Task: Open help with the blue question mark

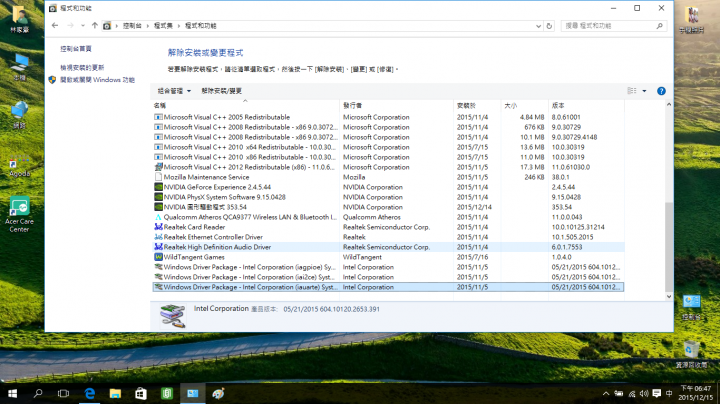Action: (x=661, y=91)
